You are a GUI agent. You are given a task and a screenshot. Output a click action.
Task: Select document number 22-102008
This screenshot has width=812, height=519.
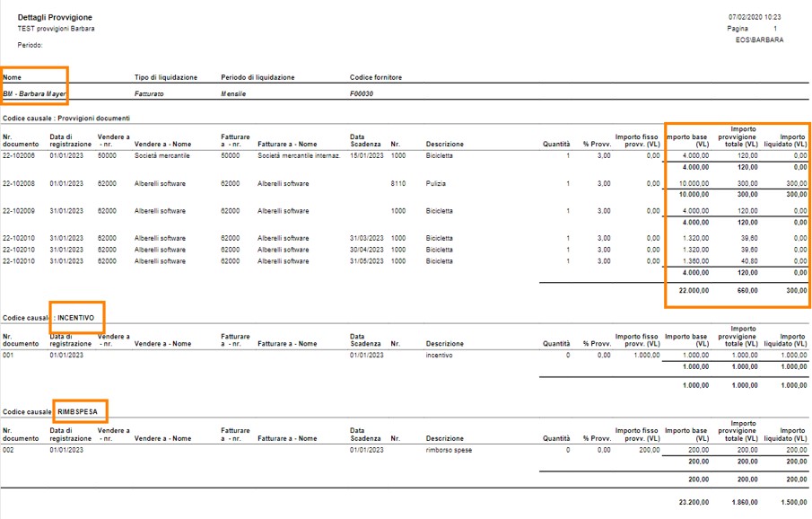click(20, 183)
